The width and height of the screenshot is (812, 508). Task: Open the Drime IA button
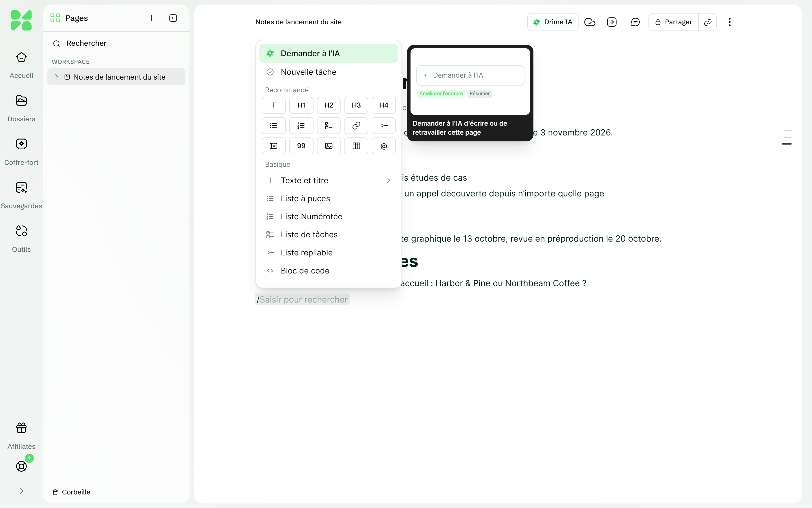point(553,22)
